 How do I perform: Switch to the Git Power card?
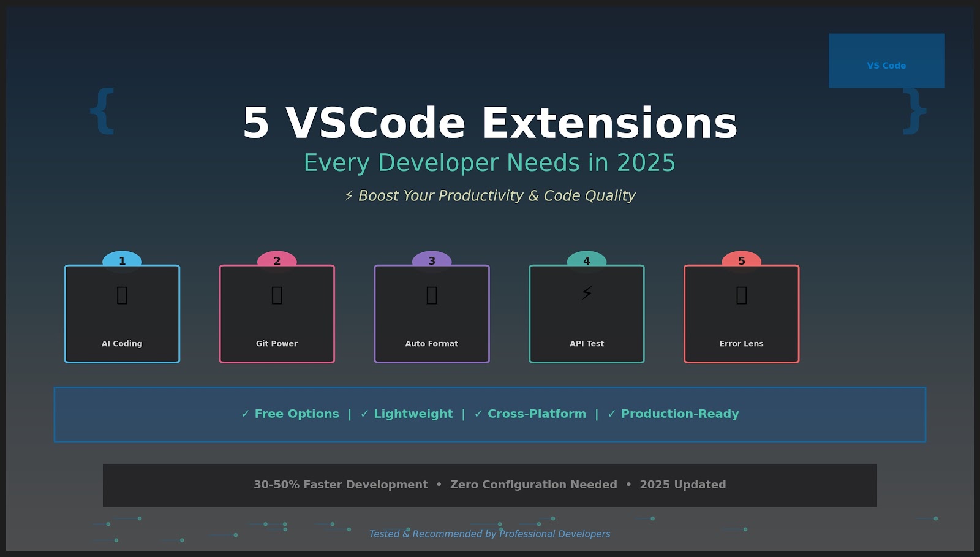277,314
